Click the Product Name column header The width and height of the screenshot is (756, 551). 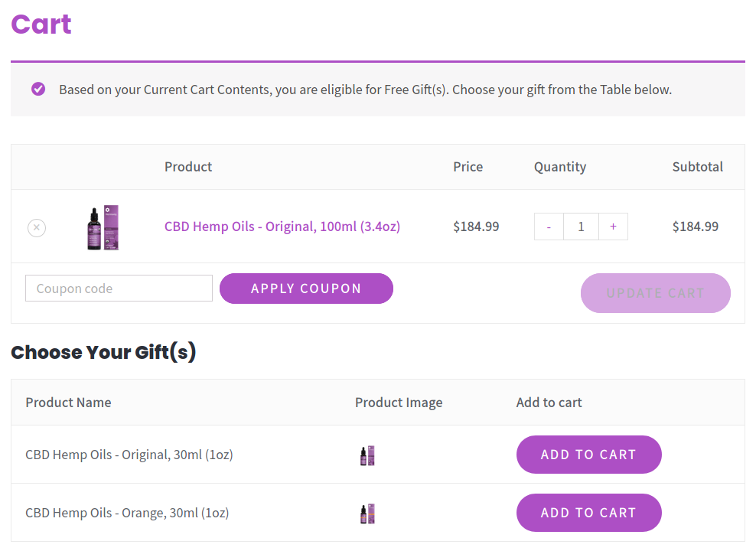68,403
